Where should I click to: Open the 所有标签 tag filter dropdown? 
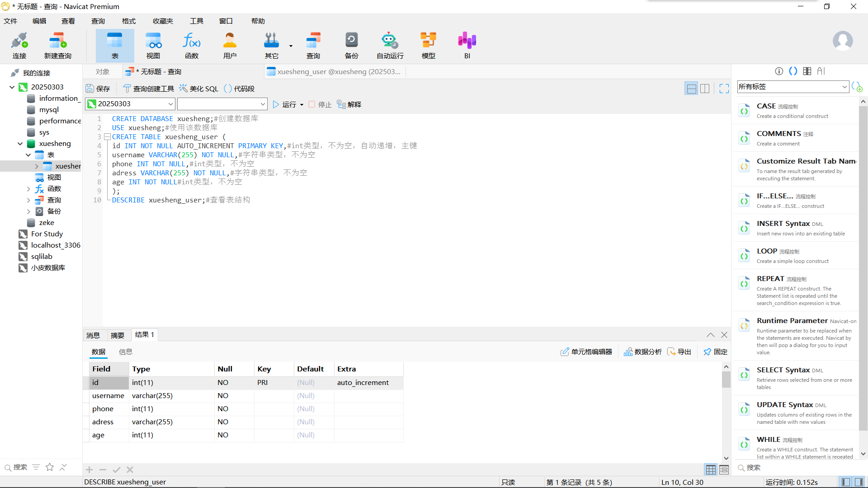(844, 87)
